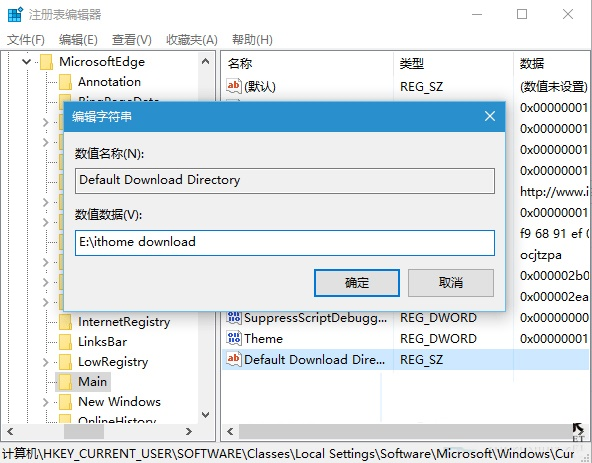Expand the New Windows key

coord(46,402)
